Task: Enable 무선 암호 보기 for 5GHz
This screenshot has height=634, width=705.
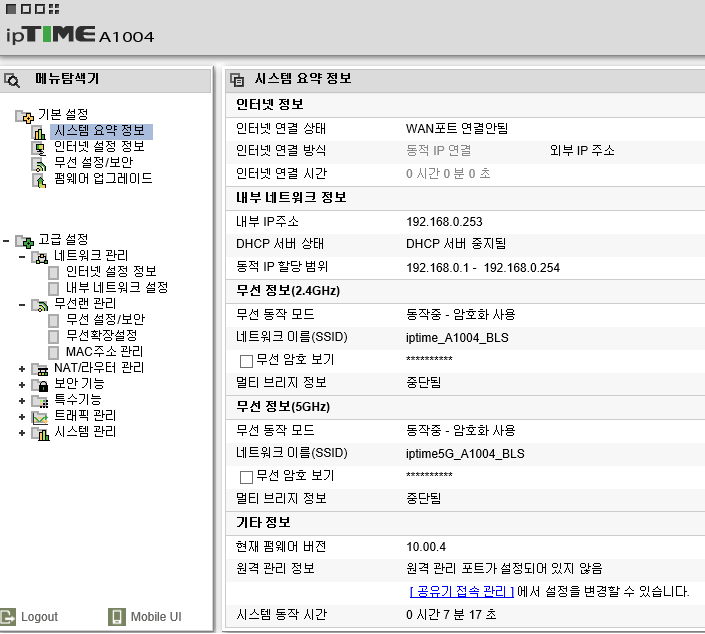Action: click(246, 477)
